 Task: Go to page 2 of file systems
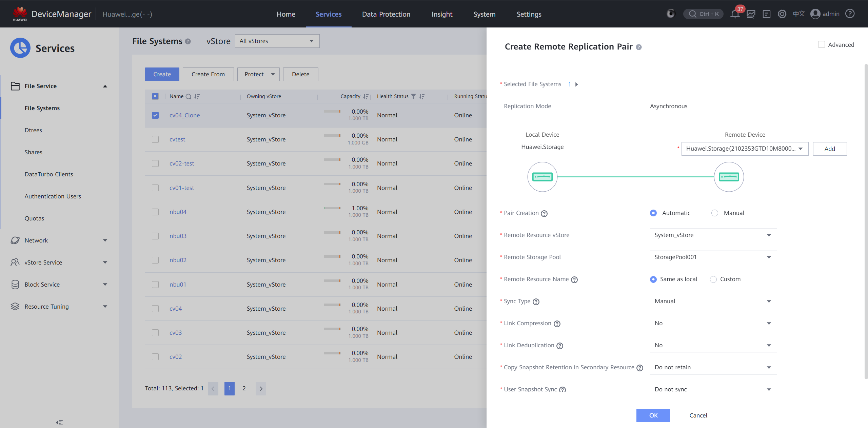(244, 389)
